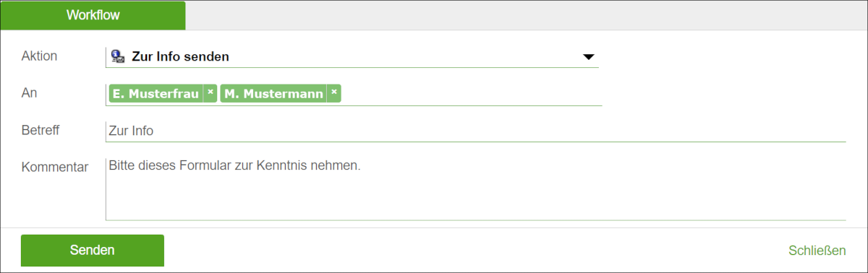Remove E. Musterfrau recipient with its x
This screenshot has width=868, height=273.
coord(210,93)
